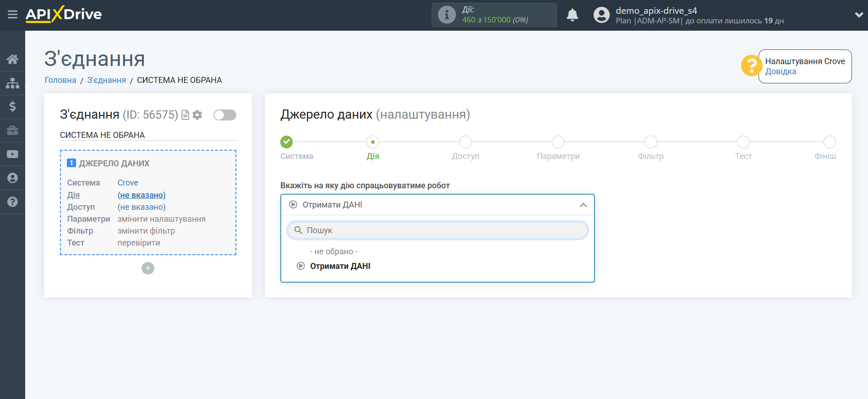Screen dimensions: 868x399
Task: Click the Пошук search field
Action: (437, 230)
